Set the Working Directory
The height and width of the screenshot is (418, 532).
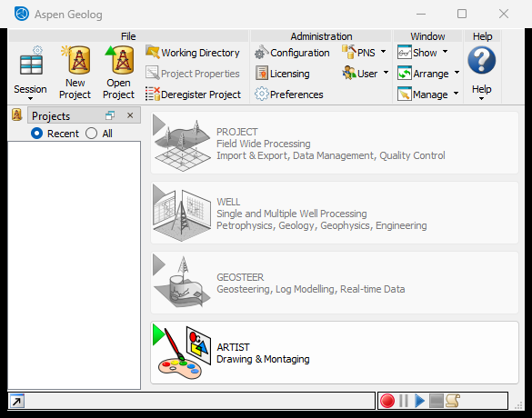(x=193, y=53)
